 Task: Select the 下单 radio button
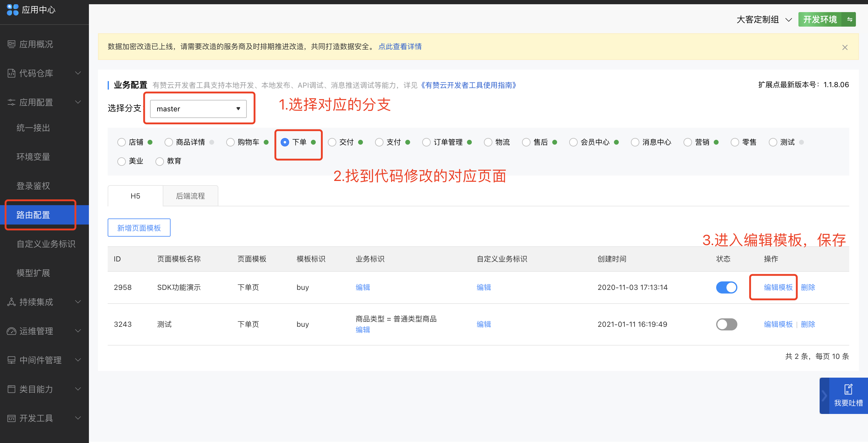[285, 142]
